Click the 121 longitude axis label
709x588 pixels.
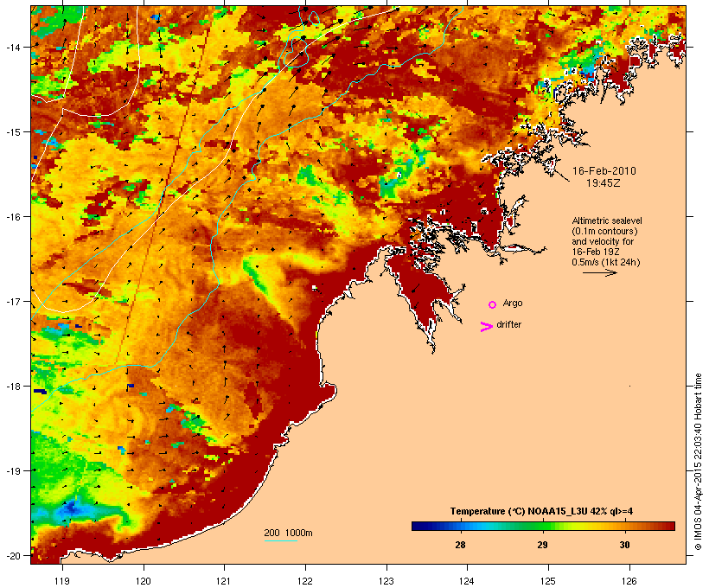click(x=224, y=581)
